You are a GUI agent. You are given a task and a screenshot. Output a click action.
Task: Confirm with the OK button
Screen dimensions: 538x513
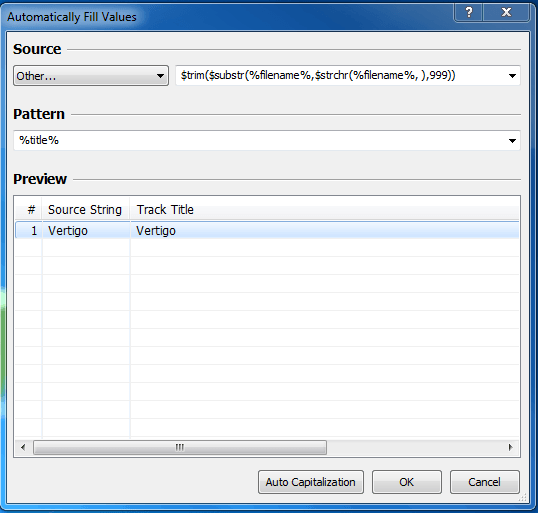407,482
